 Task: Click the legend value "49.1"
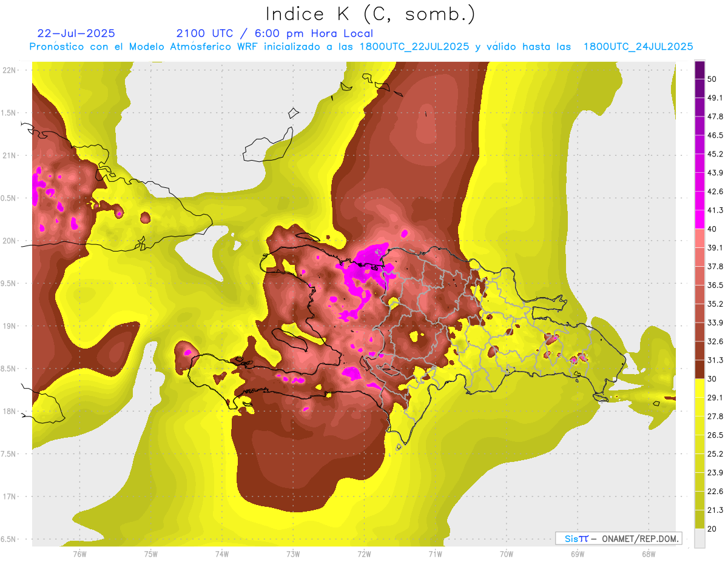click(715, 98)
